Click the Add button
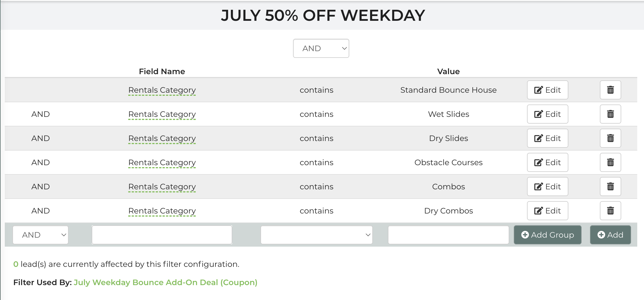The height and width of the screenshot is (300, 644). [610, 235]
